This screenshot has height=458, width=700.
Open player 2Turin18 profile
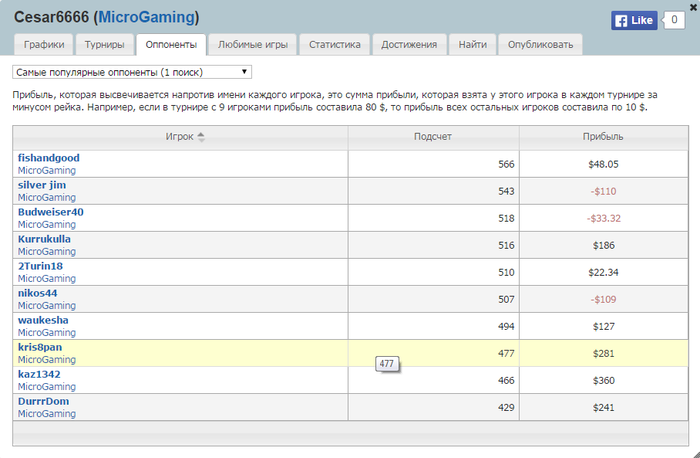tap(40, 266)
